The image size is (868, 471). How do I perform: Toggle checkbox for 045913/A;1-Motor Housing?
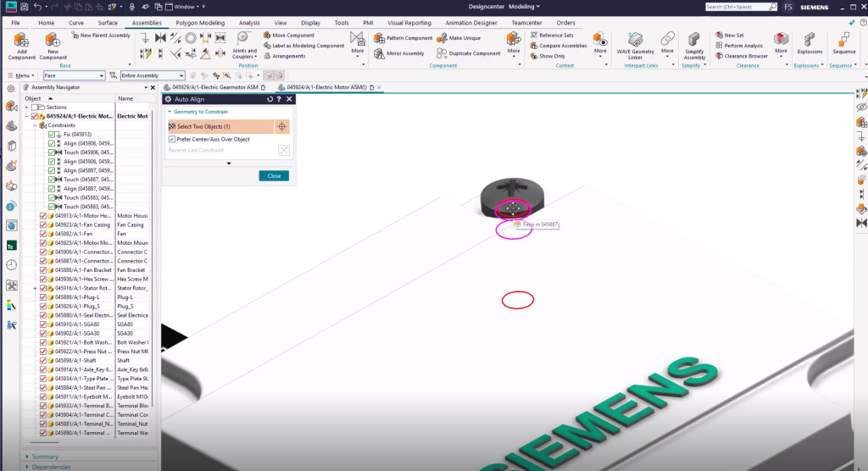[43, 216]
